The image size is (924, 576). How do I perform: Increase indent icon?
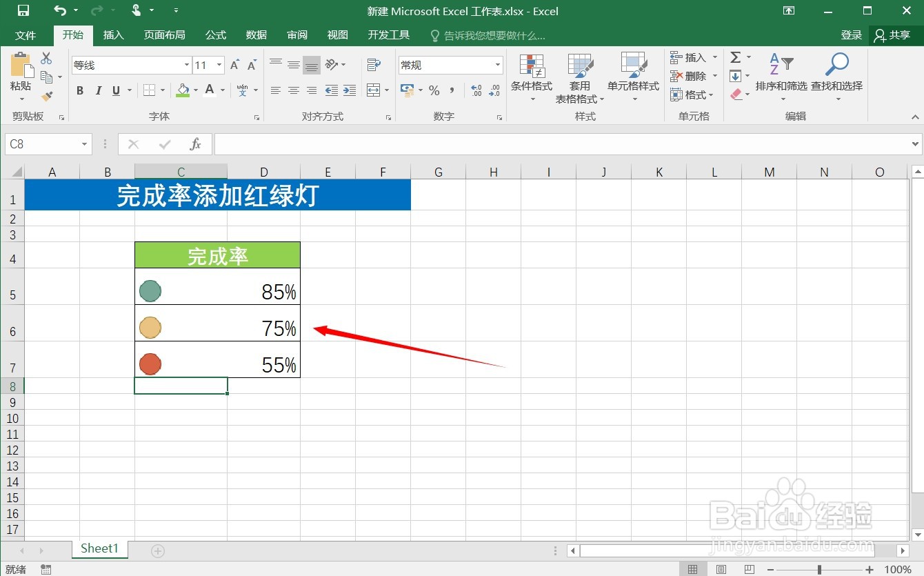click(350, 90)
